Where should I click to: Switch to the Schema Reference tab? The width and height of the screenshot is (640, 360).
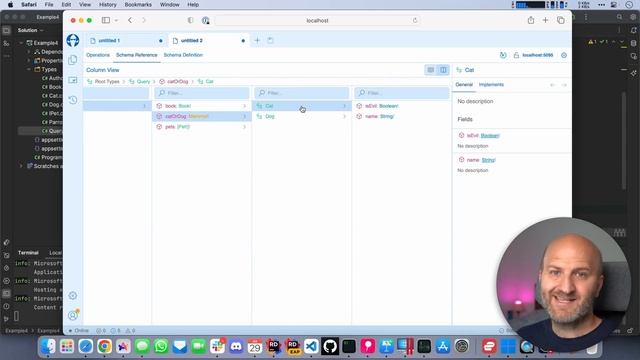[x=137, y=55]
